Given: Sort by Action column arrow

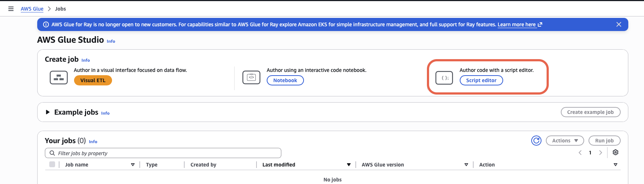Looking at the screenshot, I should coord(616,165).
